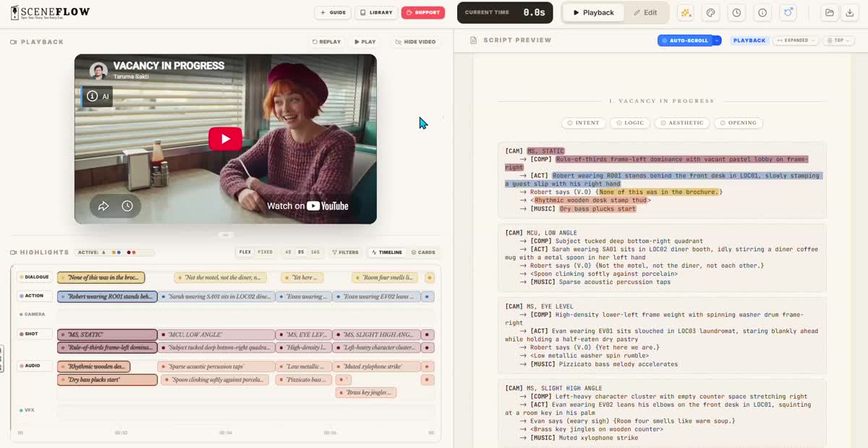Select the 'None of this was in the broc...' clip
Image resolution: width=868 pixels, height=448 pixels.
pyautogui.click(x=101, y=277)
